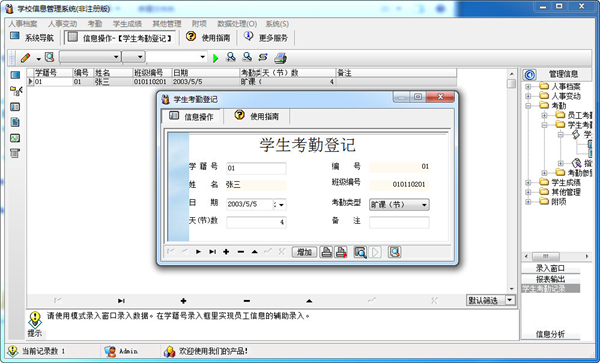600x363 pixels.
Task: Open the 日期 date picker dropdown arrow
Action: [x=281, y=205]
